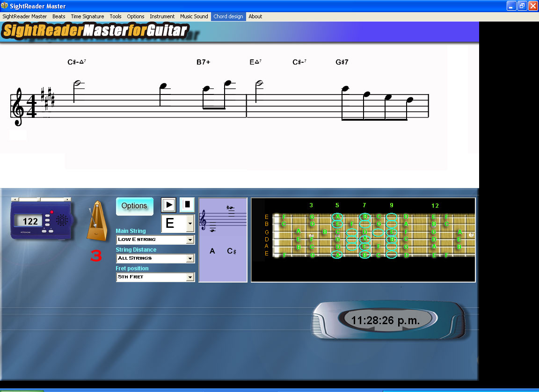Open the Instrument menu

click(162, 16)
